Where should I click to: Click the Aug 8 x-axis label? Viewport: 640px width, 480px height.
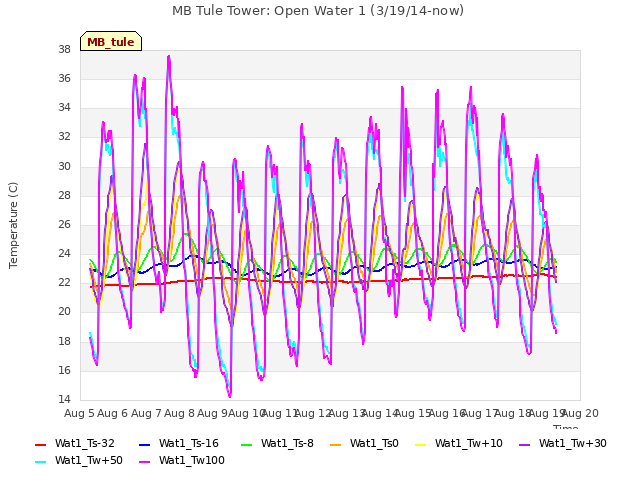point(179,413)
